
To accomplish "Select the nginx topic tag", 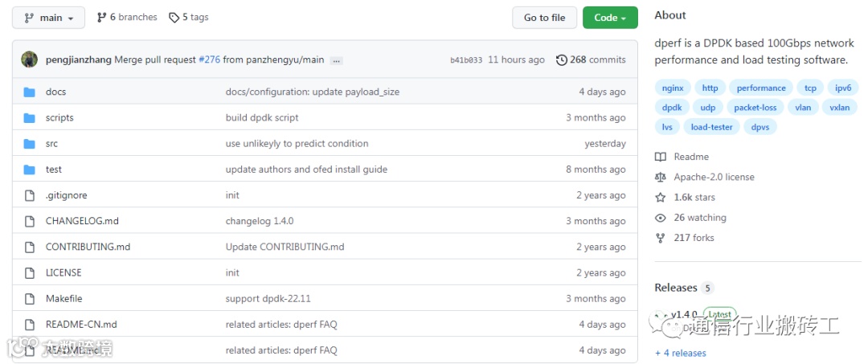I will [x=673, y=88].
